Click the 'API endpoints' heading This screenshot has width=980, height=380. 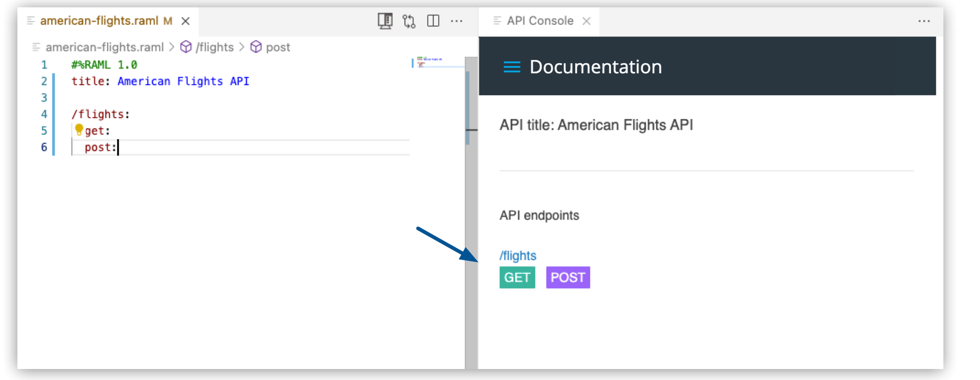point(539,215)
